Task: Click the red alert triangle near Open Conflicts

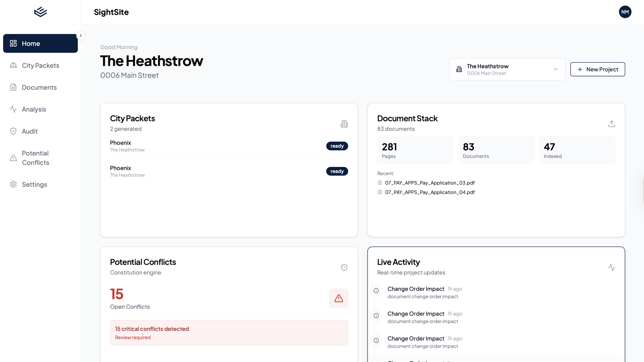Action: (339, 298)
